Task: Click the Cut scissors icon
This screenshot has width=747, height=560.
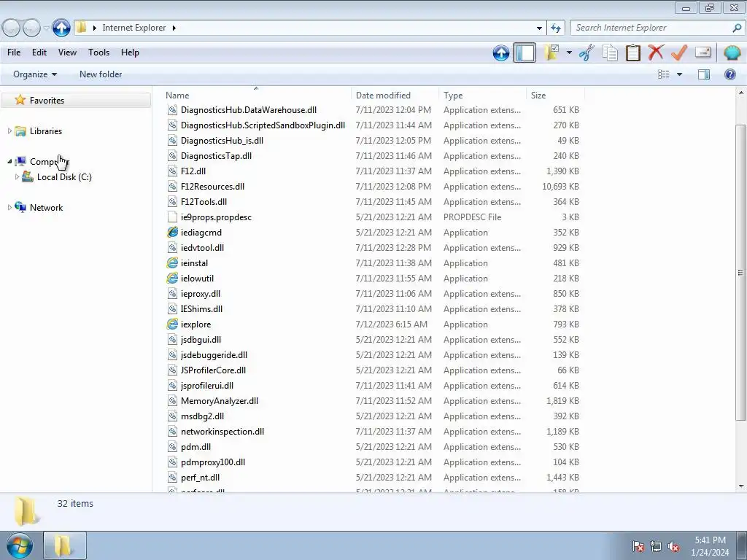Action: coord(587,52)
